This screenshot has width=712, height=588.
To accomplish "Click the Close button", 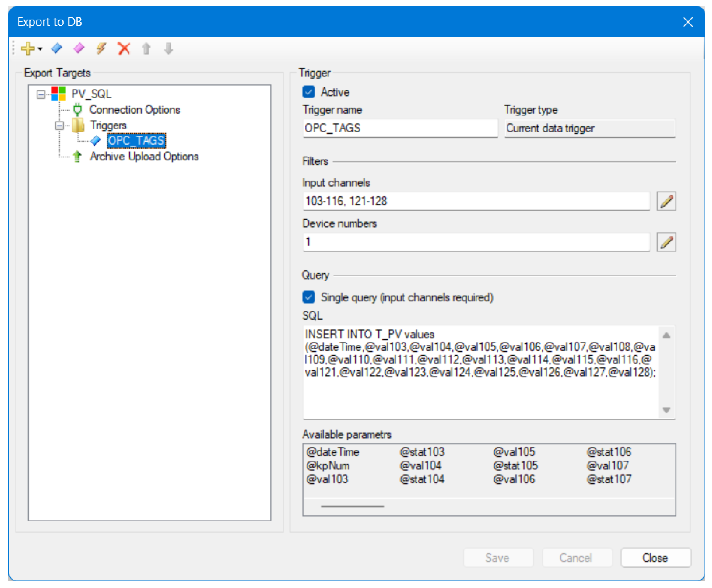I will [x=655, y=558].
